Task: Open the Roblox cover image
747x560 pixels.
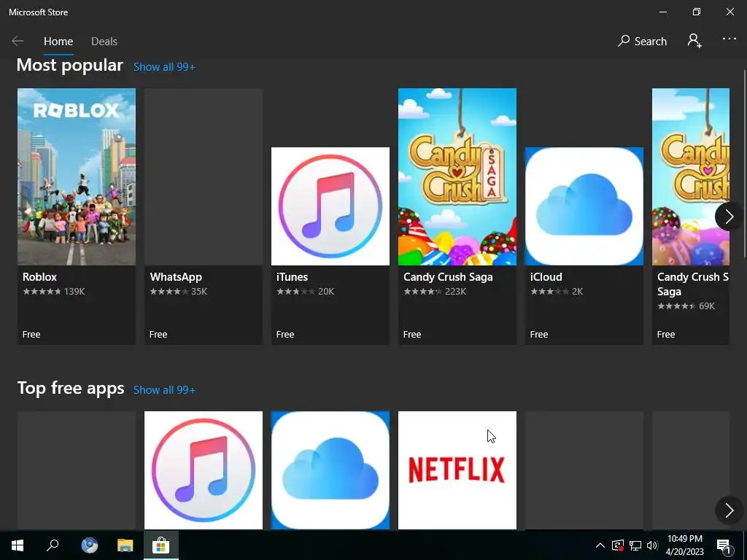Action: click(x=76, y=176)
